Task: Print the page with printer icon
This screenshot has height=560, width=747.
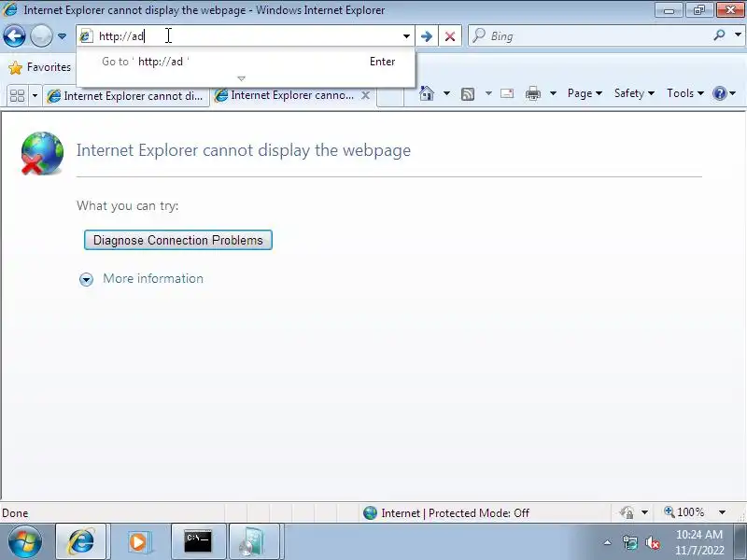Action: (x=532, y=93)
